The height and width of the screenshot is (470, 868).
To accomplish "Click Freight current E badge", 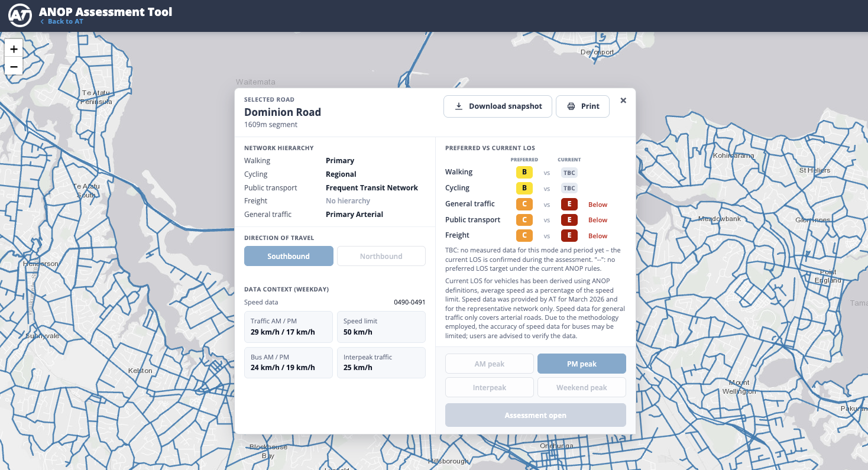I will (569, 235).
